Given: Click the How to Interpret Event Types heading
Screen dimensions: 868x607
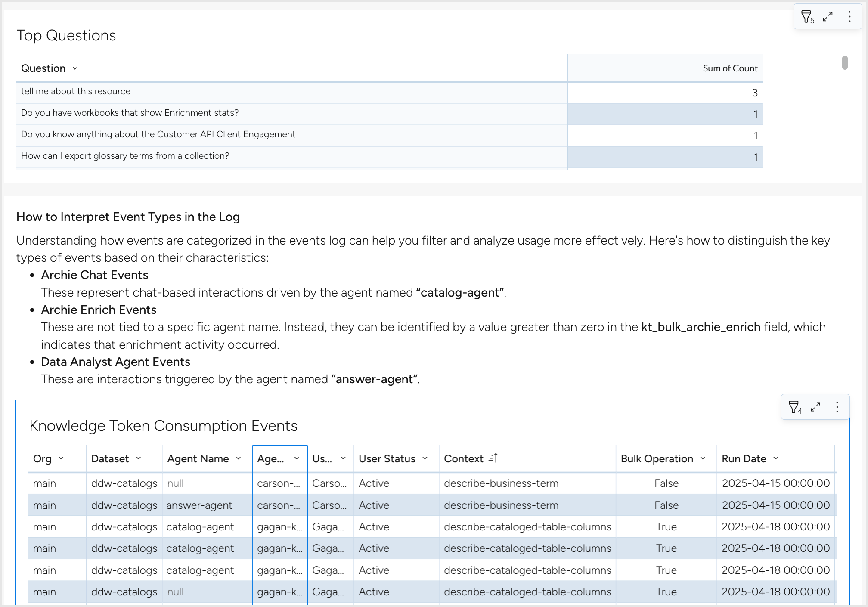Looking at the screenshot, I should 128,217.
